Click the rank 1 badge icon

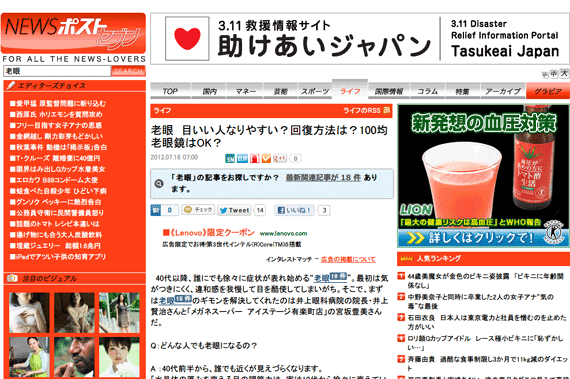coord(401,276)
